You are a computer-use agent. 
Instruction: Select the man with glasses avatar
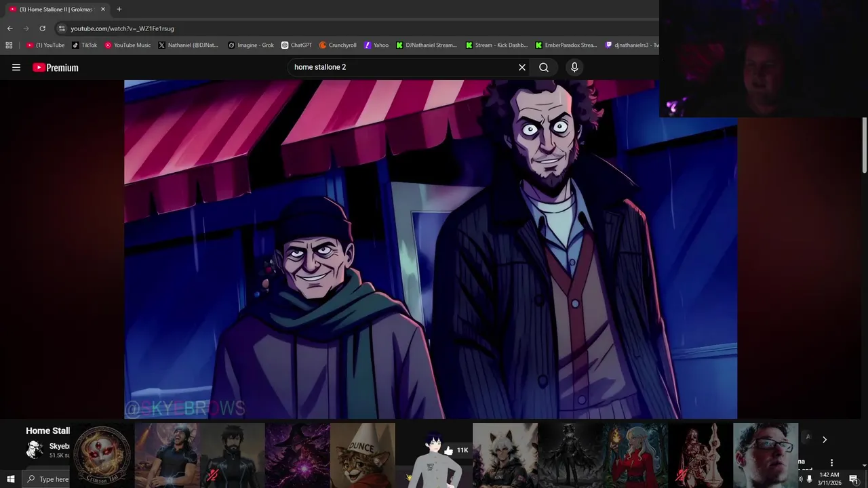pos(766,455)
